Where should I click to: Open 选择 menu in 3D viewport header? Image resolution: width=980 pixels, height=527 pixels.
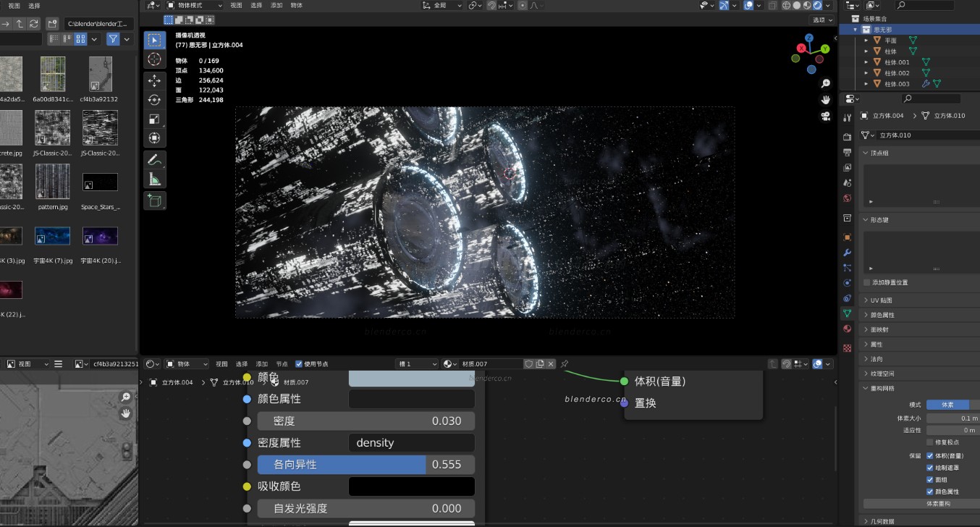click(x=256, y=5)
